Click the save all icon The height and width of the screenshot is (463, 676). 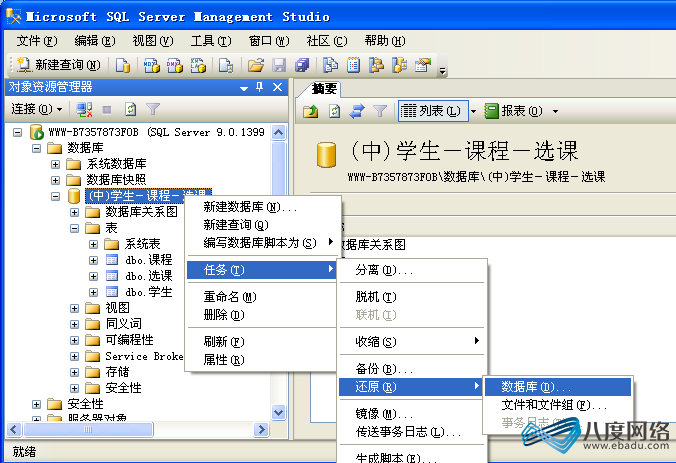[x=302, y=66]
